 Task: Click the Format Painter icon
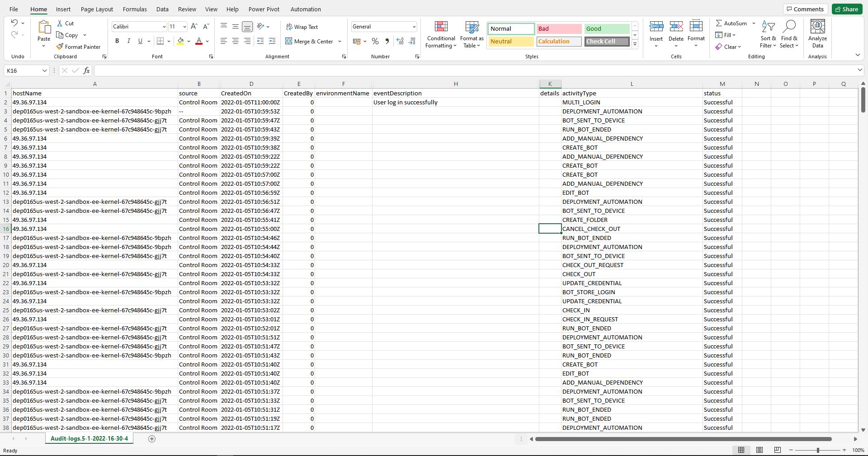60,47
